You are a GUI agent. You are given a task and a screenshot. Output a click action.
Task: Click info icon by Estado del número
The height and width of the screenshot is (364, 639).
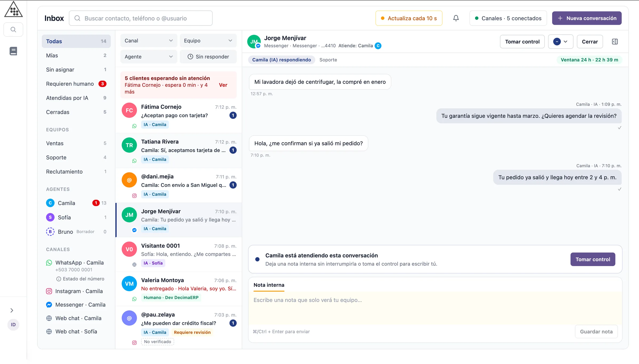(x=59, y=279)
